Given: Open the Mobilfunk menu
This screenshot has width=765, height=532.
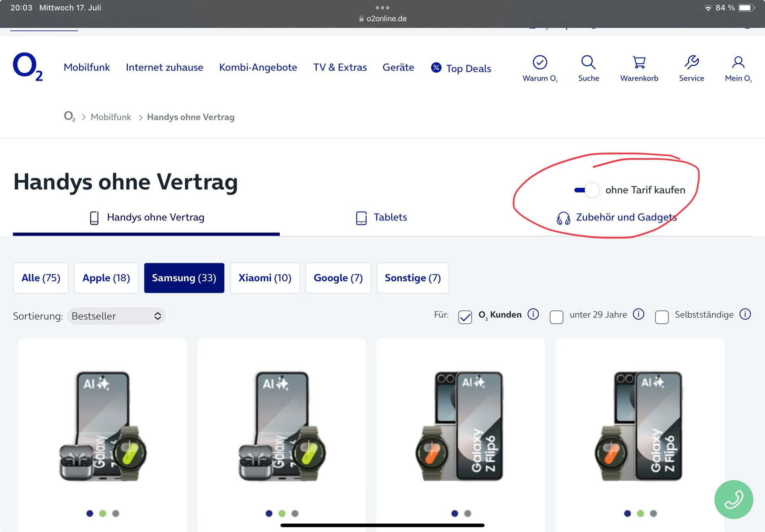Looking at the screenshot, I should click(x=87, y=67).
